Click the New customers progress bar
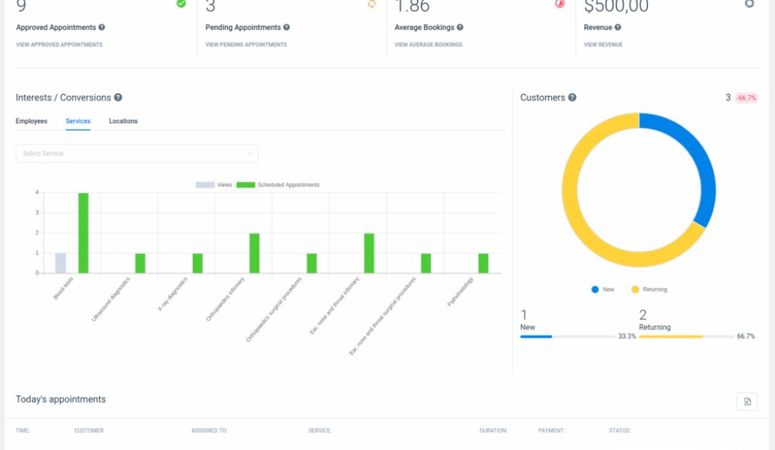Image resolution: width=775 pixels, height=450 pixels. 567,337
